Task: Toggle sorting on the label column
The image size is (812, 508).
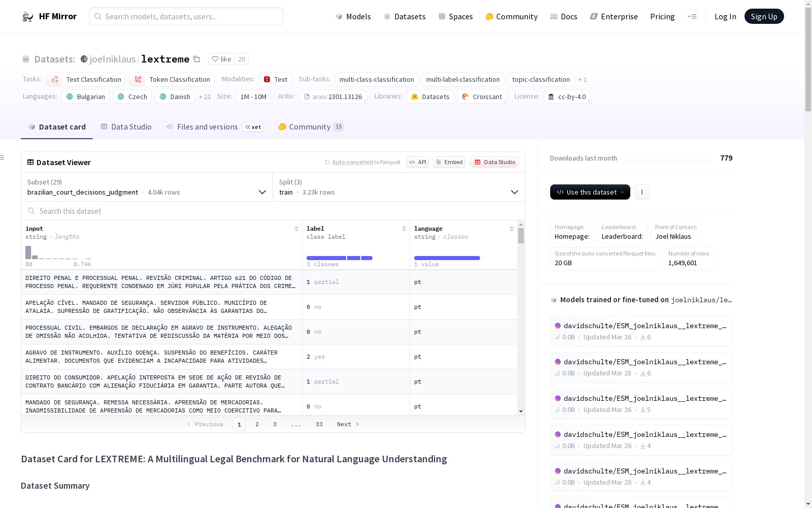Action: pos(404,229)
